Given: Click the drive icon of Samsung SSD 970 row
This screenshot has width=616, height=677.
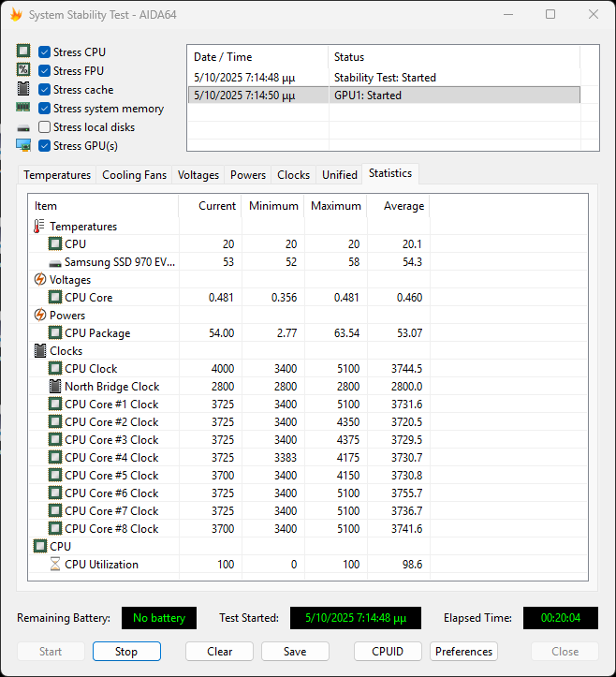Looking at the screenshot, I should 55,263.
